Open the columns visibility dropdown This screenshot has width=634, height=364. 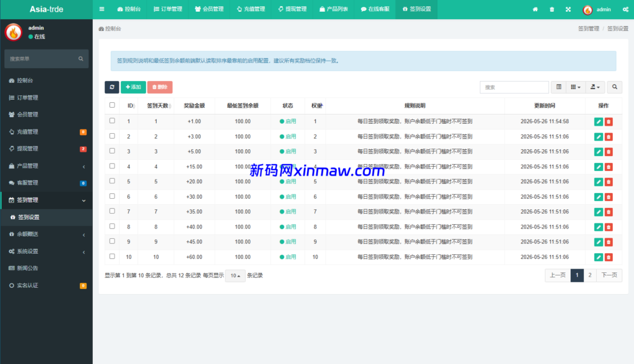575,87
